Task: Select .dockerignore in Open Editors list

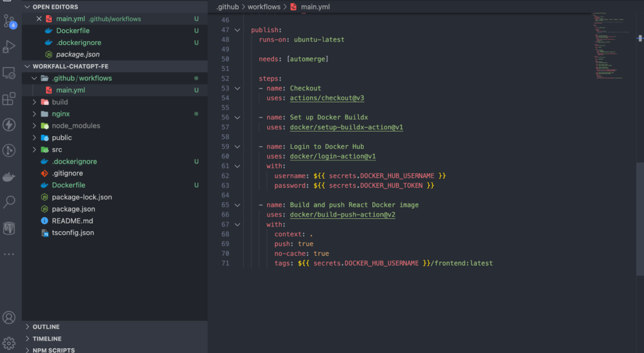Action: [x=115, y=42]
